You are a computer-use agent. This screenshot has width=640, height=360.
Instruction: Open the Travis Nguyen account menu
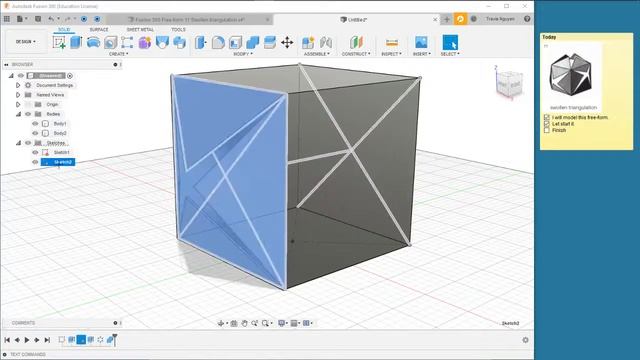click(500, 19)
